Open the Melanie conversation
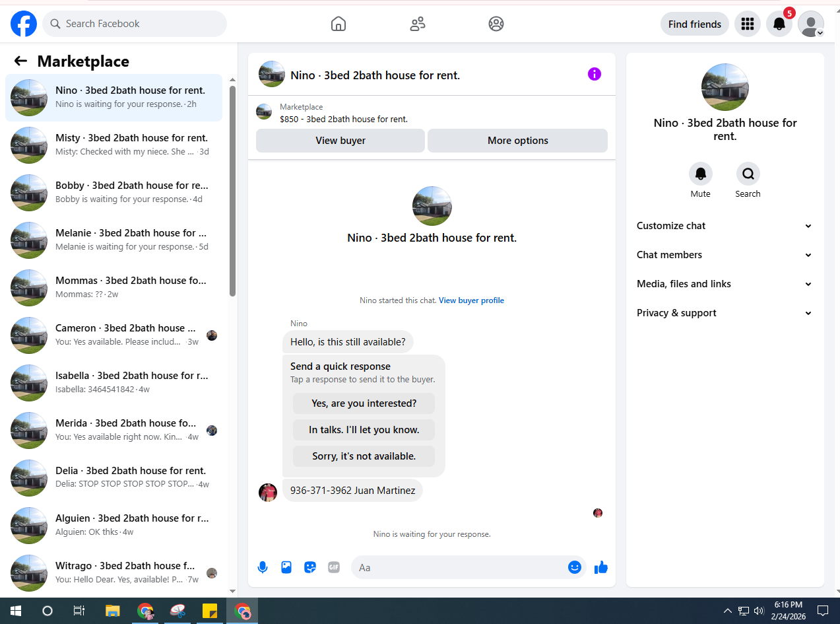The width and height of the screenshot is (840, 624). (113, 240)
